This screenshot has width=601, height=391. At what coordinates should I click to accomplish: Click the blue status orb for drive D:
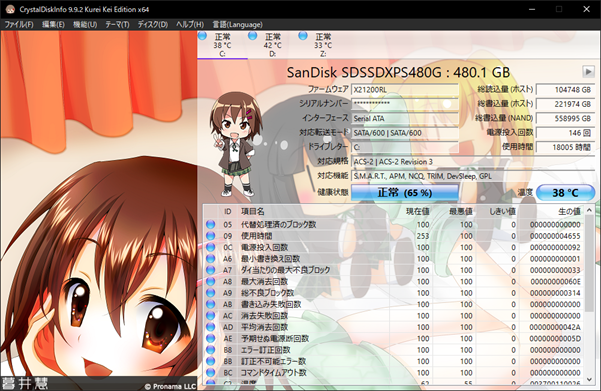point(253,36)
